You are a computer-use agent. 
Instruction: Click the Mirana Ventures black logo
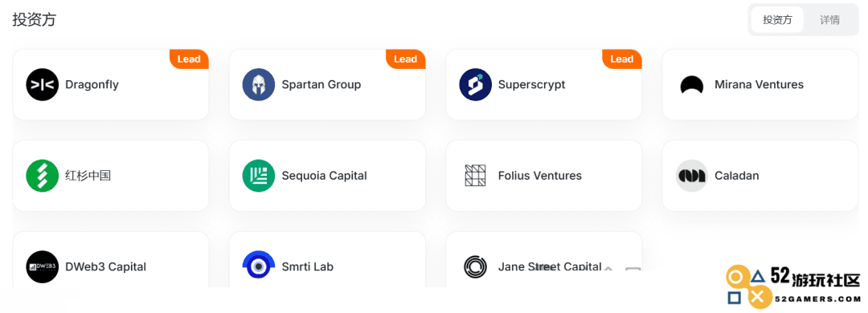(x=692, y=85)
